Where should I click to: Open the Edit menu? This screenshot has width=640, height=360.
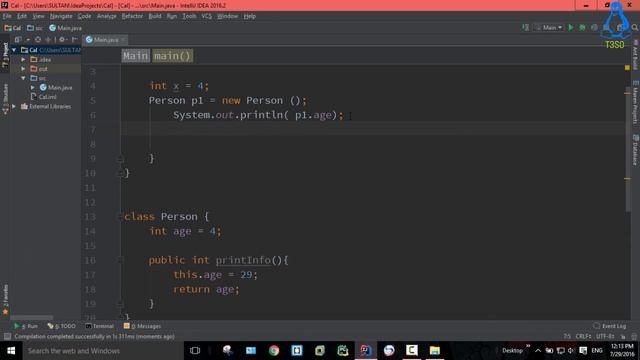click(22, 16)
